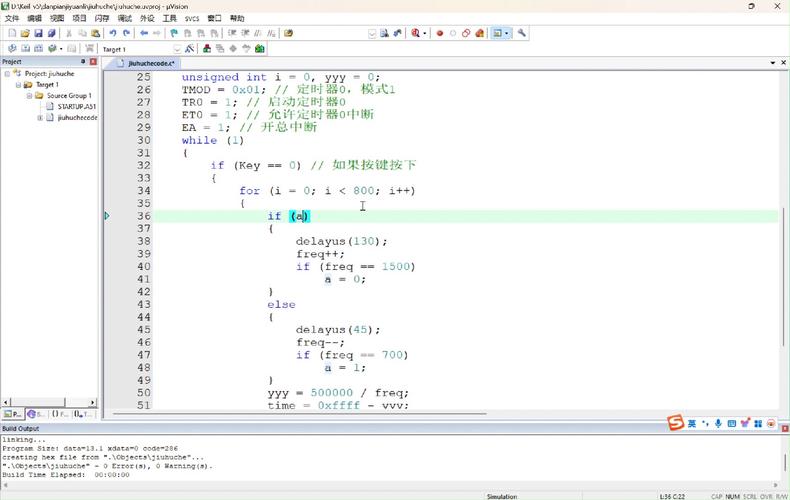Expand the jiuhuchecode file node
The image size is (790, 500).
40,117
